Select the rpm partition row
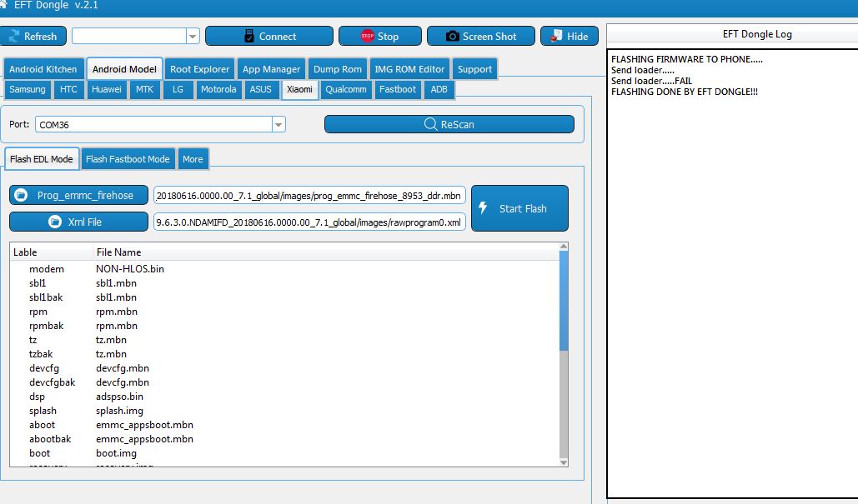The width and height of the screenshot is (858, 504). click(x=284, y=312)
